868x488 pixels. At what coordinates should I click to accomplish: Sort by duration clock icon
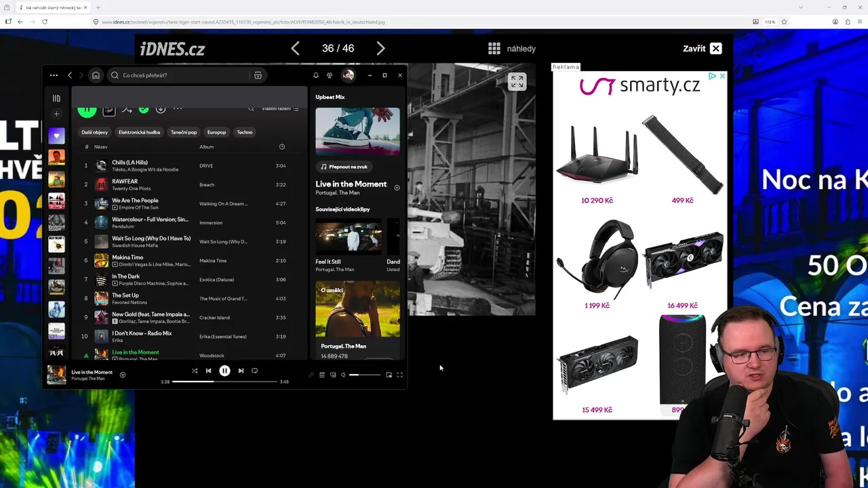coord(282,147)
